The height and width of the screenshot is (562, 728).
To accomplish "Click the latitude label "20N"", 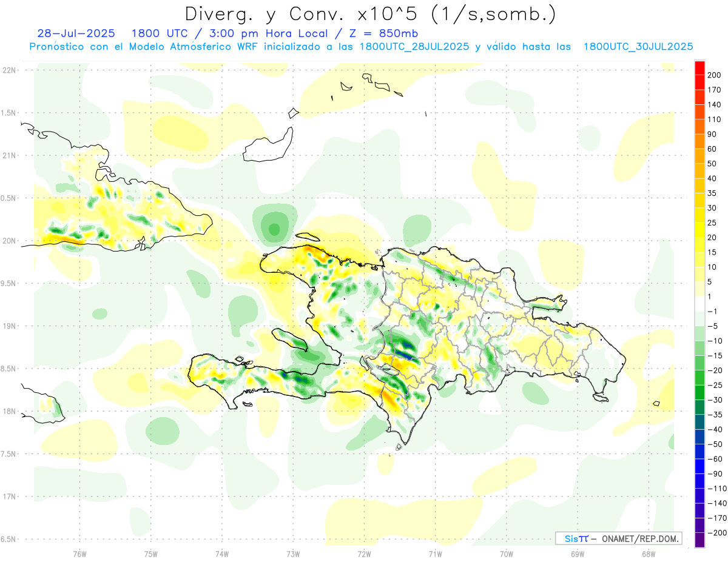I will (x=8, y=241).
